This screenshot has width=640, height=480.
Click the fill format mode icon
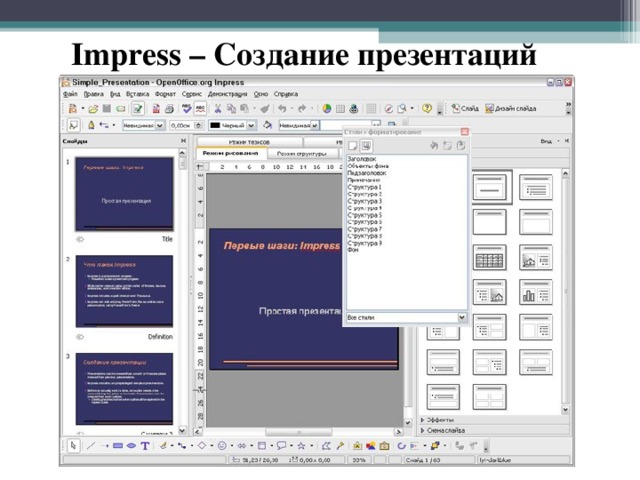(433, 146)
